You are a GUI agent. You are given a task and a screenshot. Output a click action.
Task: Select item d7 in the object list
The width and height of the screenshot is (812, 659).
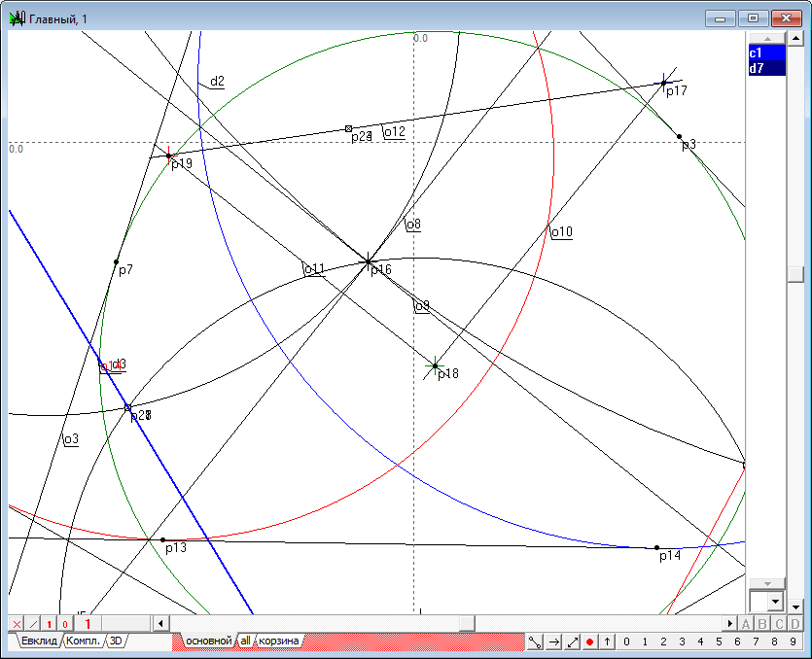click(x=767, y=68)
